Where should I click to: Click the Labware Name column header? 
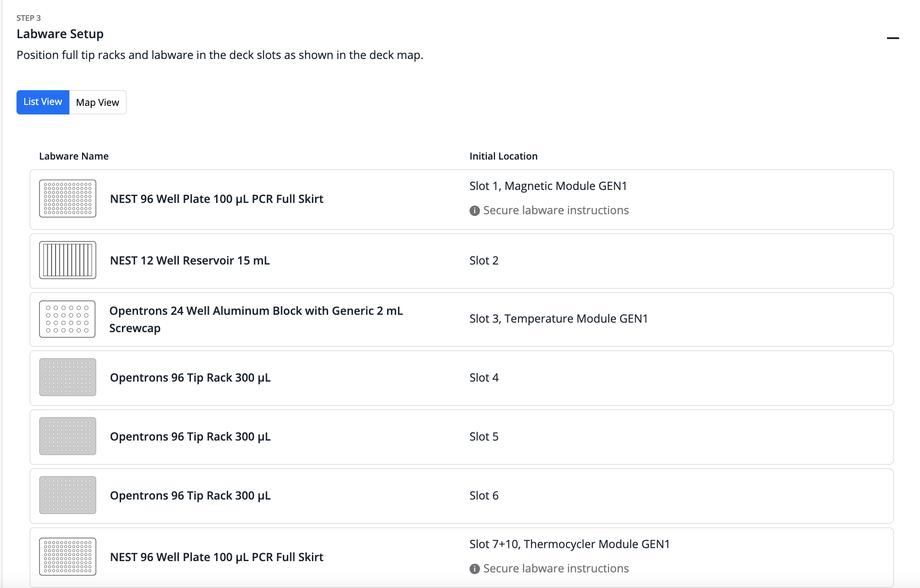pos(74,156)
